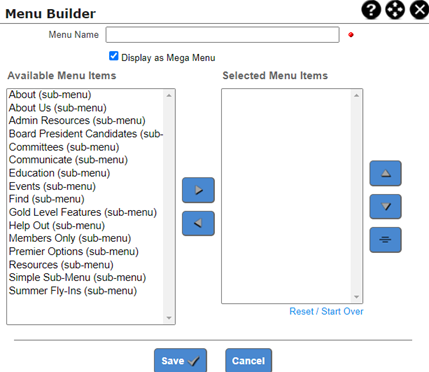Select Board President Candidates list item
Screen dimensions: 429x372
coord(86,134)
